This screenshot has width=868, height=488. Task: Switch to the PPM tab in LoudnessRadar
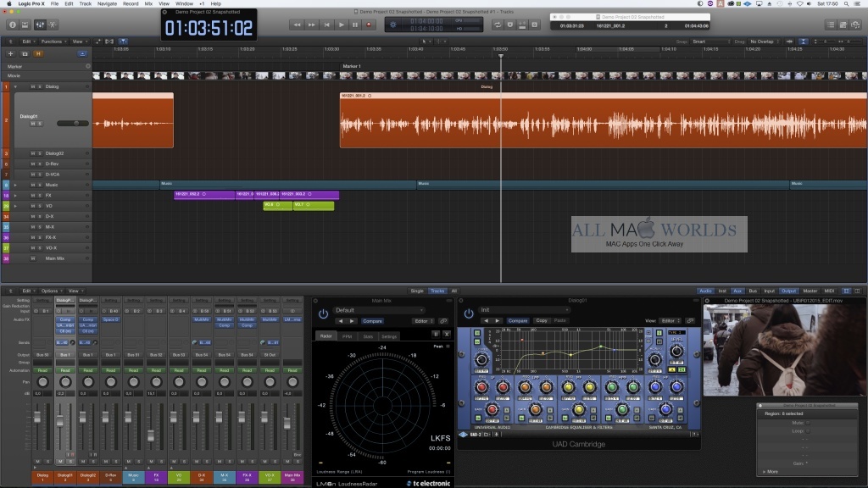pyautogui.click(x=347, y=335)
